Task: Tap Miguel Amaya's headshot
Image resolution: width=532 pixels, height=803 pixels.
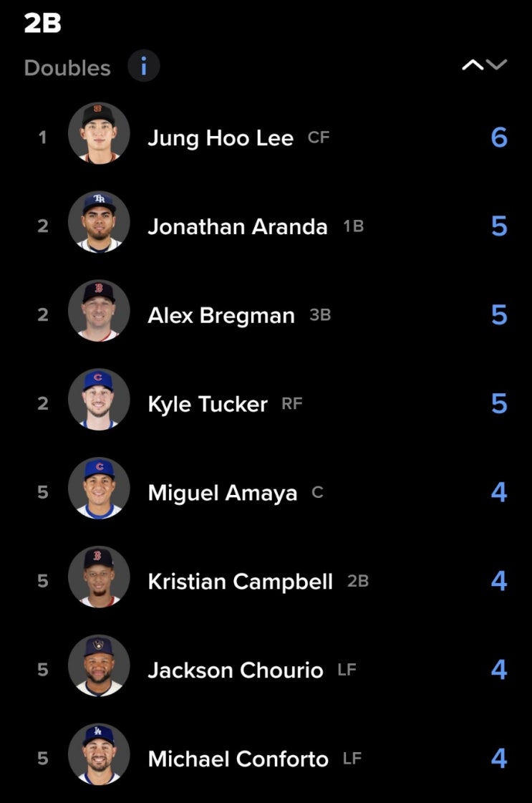Action: point(99,488)
